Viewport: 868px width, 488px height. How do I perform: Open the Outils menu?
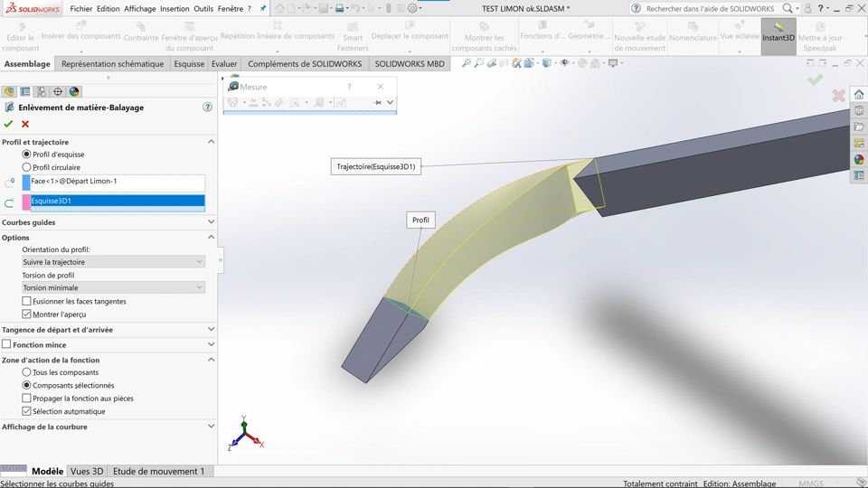(x=203, y=8)
